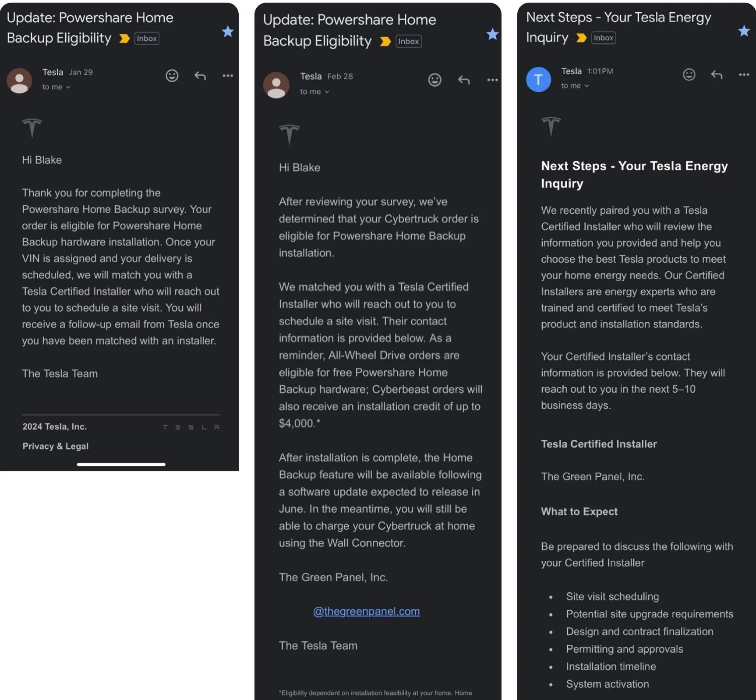
Task: Expand 'to me' details in 1:01PM email
Action: pos(575,86)
